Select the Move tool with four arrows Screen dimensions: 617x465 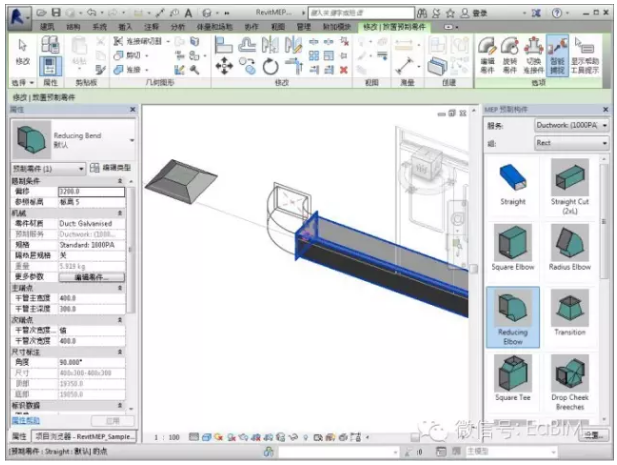(224, 65)
